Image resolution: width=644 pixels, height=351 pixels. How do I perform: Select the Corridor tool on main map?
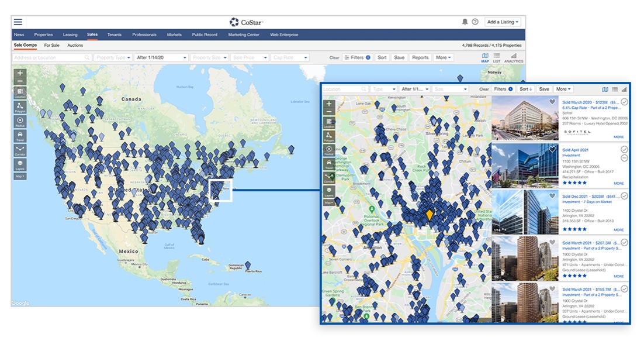[20, 150]
